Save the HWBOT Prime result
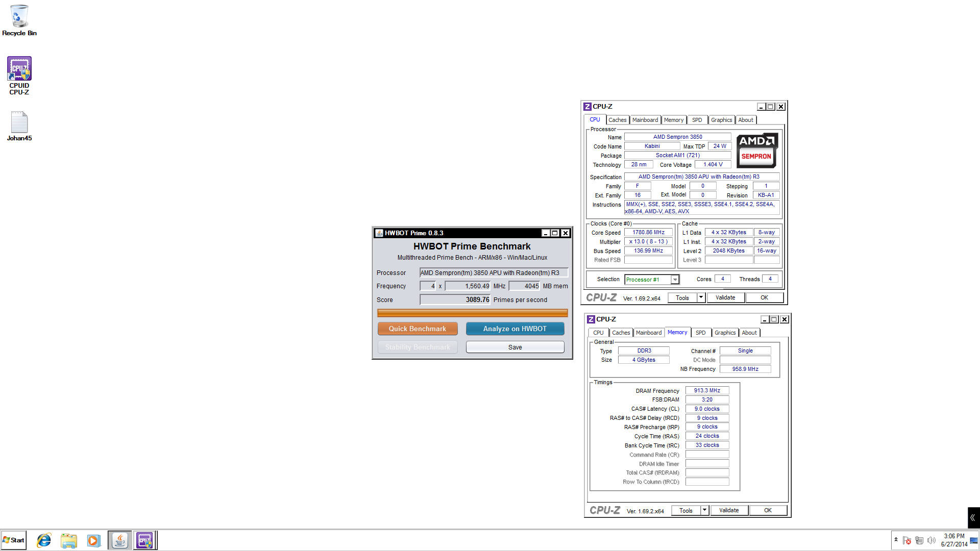This screenshot has width=980, height=551. pyautogui.click(x=515, y=347)
